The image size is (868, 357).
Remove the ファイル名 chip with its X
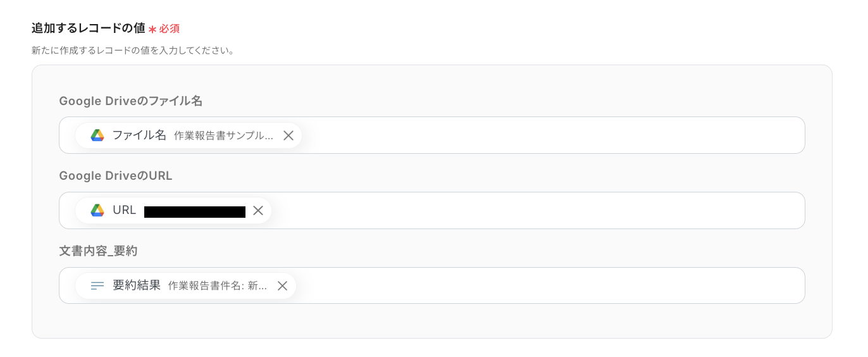coord(288,135)
